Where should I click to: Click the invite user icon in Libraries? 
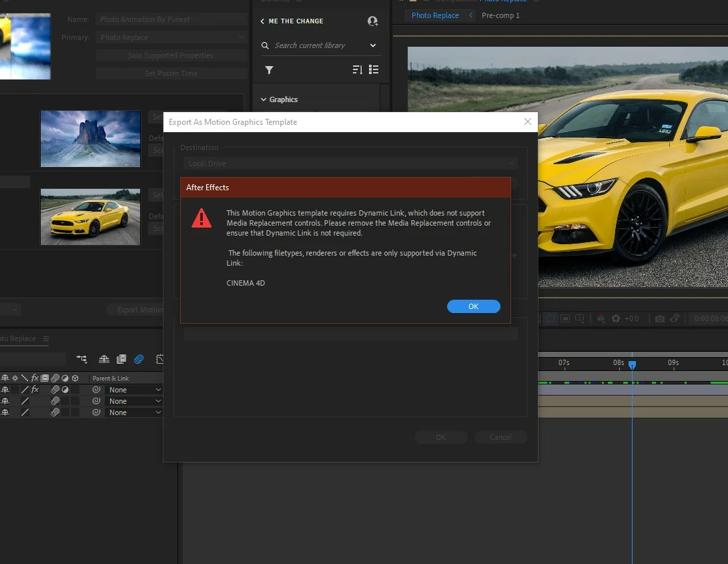[372, 21]
